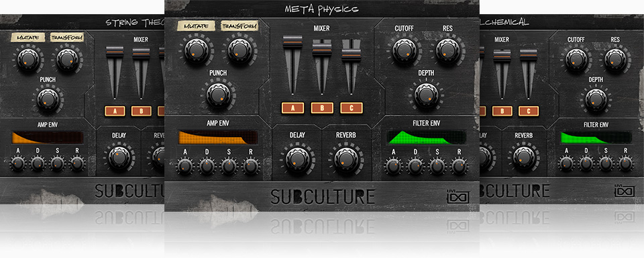Toggle mixer layer A on center panel
The height and width of the screenshot is (258, 644).
293,108
